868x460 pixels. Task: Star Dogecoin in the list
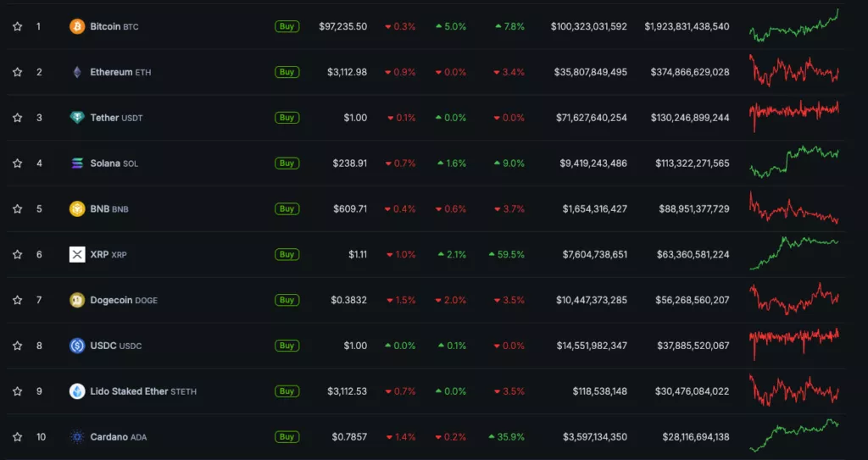(x=18, y=300)
